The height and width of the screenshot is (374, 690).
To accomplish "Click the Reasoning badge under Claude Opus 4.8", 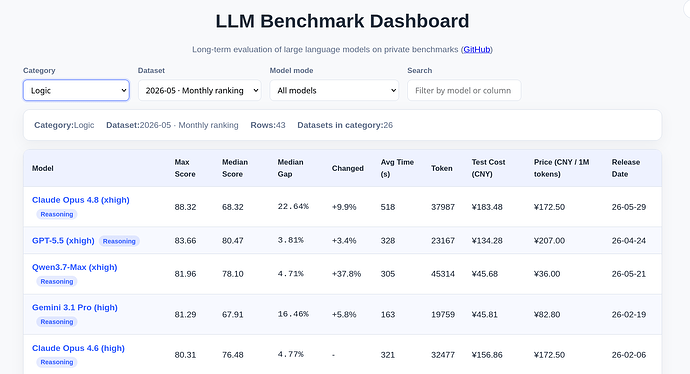I will [57, 214].
